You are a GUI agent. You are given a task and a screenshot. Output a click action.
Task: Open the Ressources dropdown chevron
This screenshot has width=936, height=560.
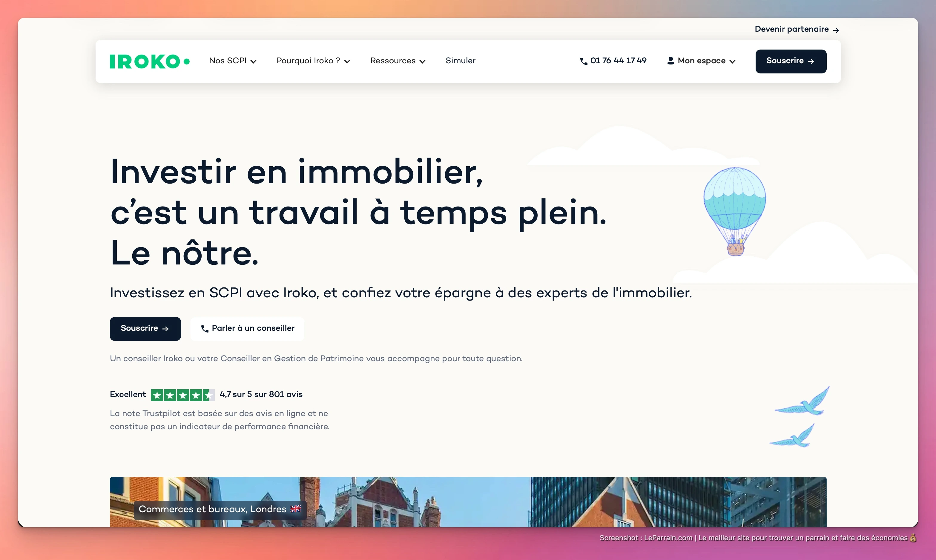pyautogui.click(x=423, y=61)
